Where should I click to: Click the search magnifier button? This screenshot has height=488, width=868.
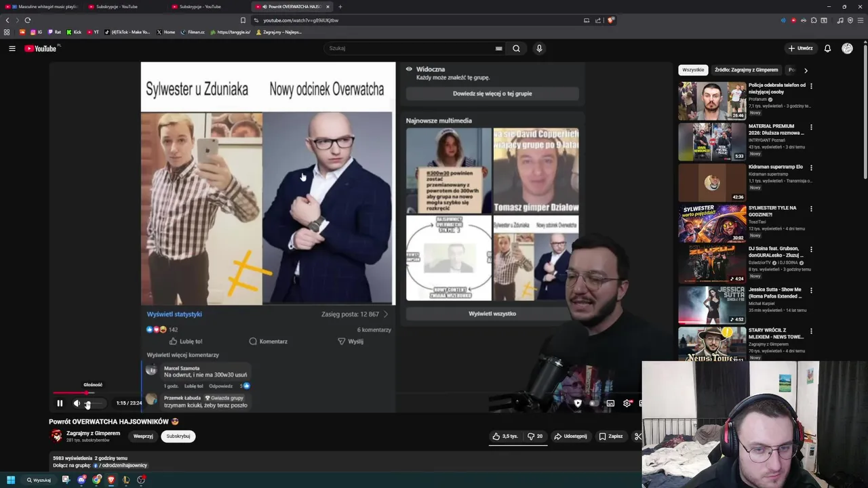click(x=516, y=48)
